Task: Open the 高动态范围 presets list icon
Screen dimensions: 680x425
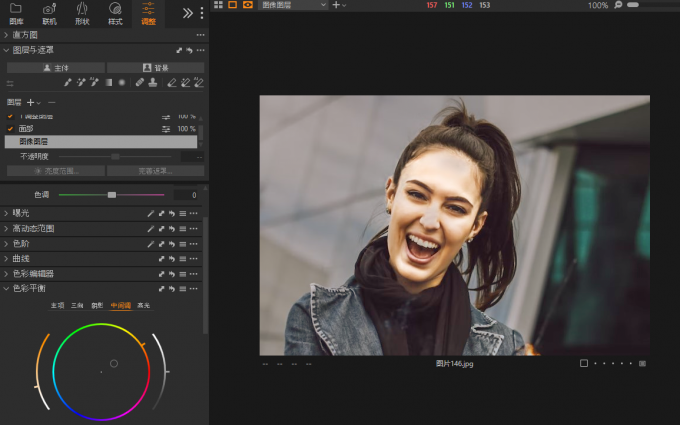Action: coord(183,229)
